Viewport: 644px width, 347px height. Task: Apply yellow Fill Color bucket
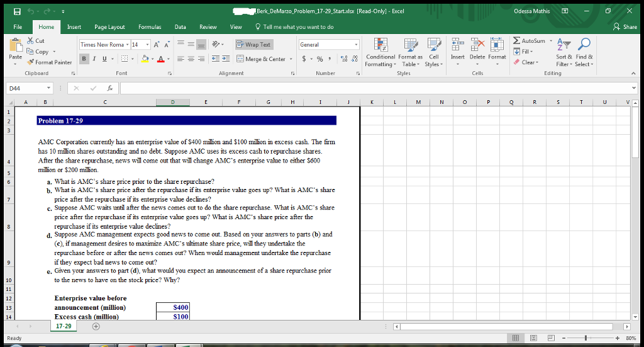point(145,59)
